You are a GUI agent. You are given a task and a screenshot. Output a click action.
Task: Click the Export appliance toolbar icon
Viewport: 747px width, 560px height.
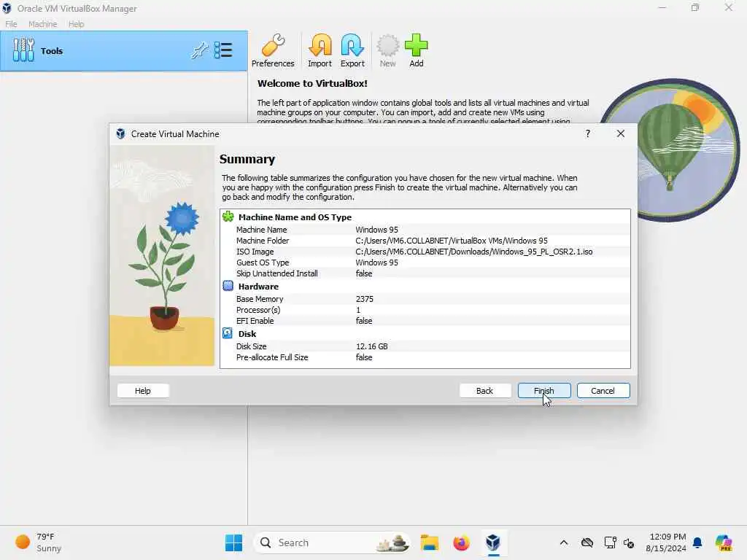click(x=352, y=51)
